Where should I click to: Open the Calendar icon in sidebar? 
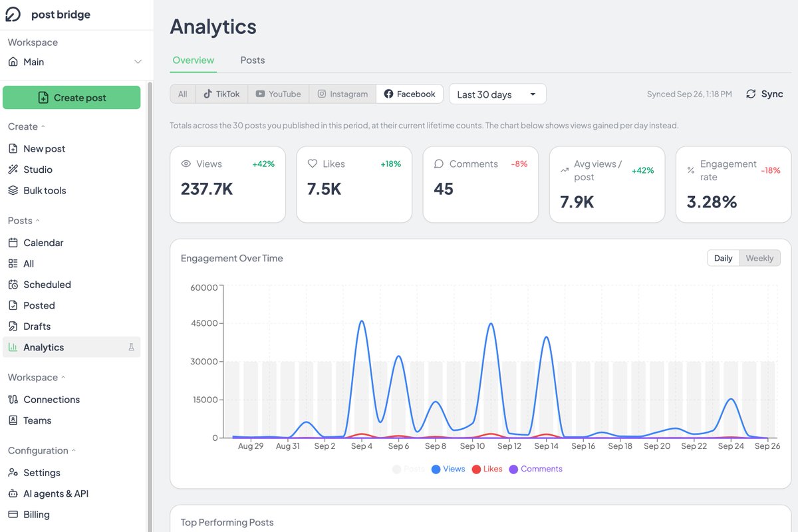tap(13, 243)
